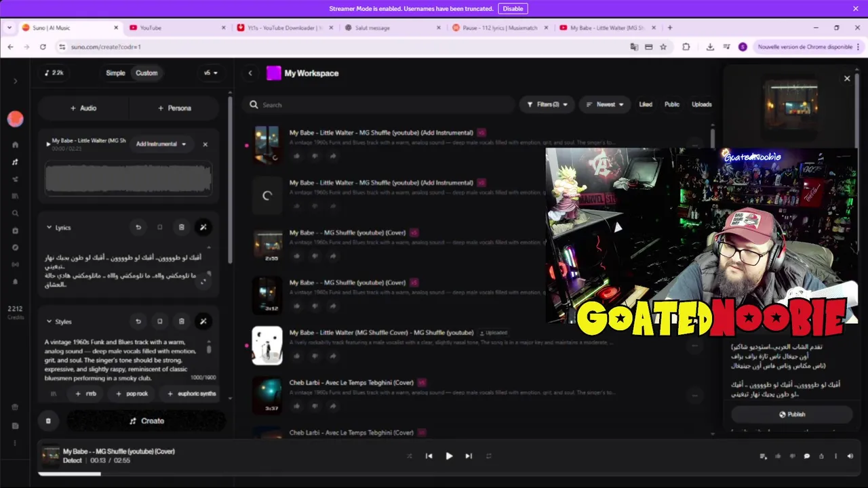Open the Filters (3) dropdown

pyautogui.click(x=547, y=104)
